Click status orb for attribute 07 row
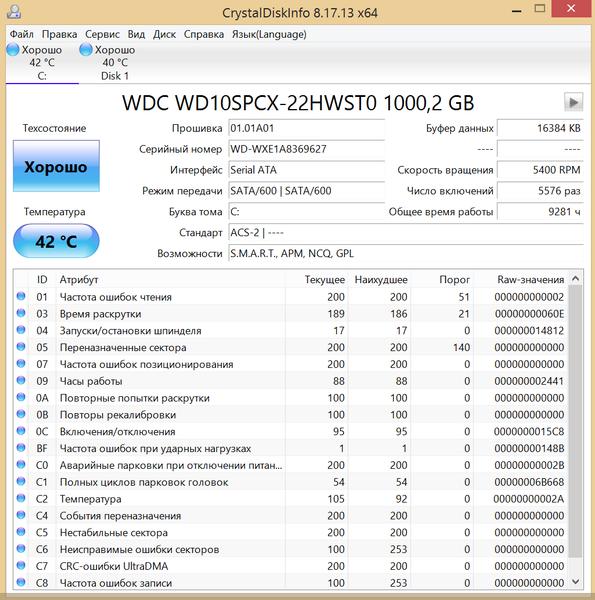595x600 pixels. (21, 364)
